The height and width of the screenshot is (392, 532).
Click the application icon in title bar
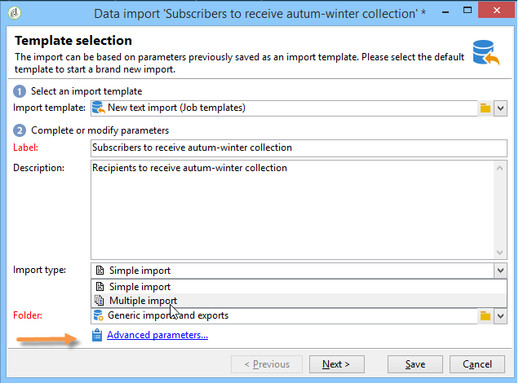(15, 13)
